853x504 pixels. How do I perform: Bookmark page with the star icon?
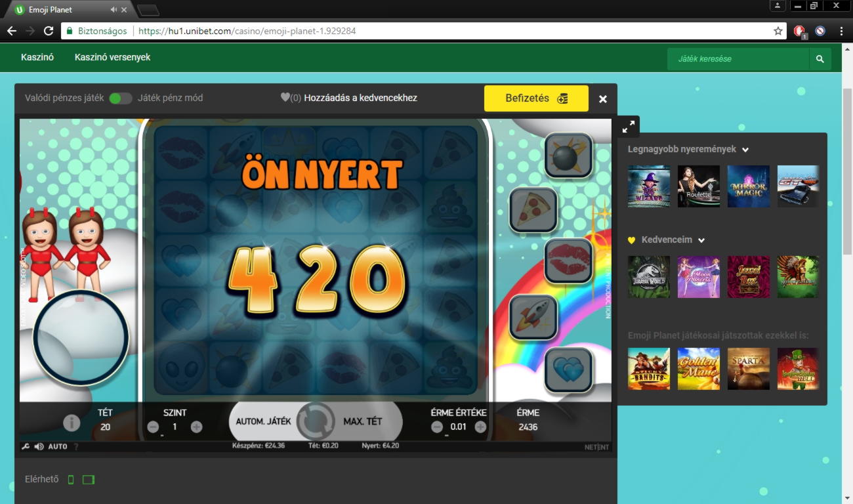778,31
